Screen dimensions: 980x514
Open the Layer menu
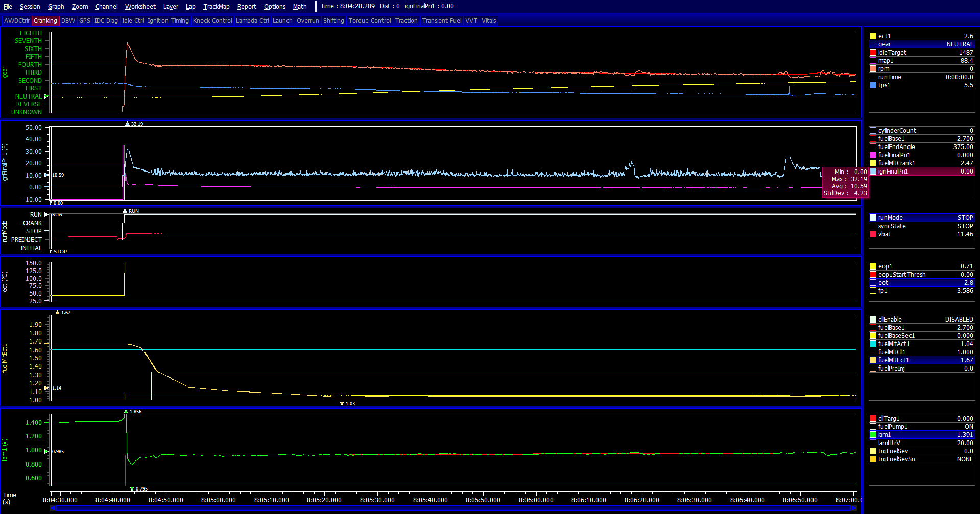[x=171, y=6]
